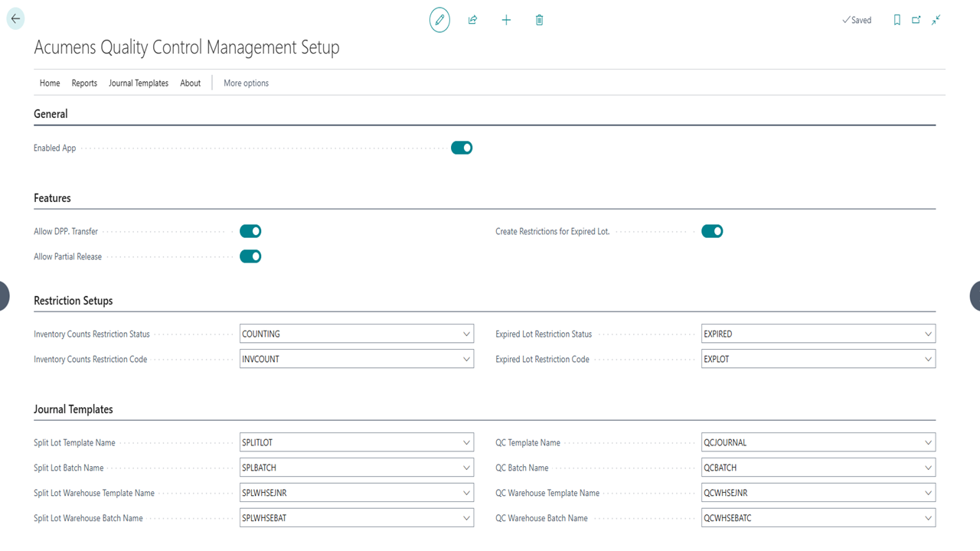The width and height of the screenshot is (980, 551).
Task: Disable the Enabled App toggle
Action: (462, 148)
